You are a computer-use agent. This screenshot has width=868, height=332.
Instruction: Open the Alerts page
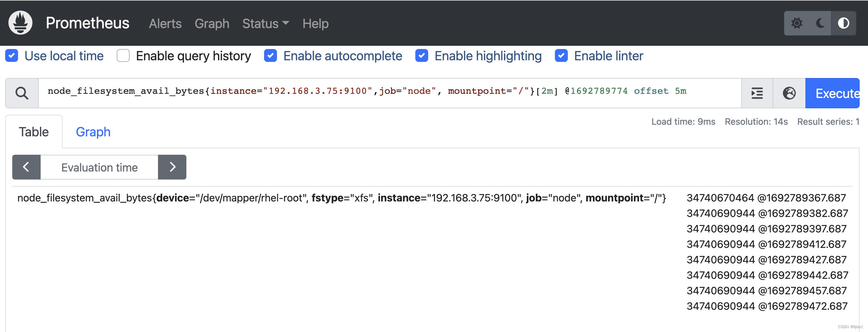pos(165,23)
